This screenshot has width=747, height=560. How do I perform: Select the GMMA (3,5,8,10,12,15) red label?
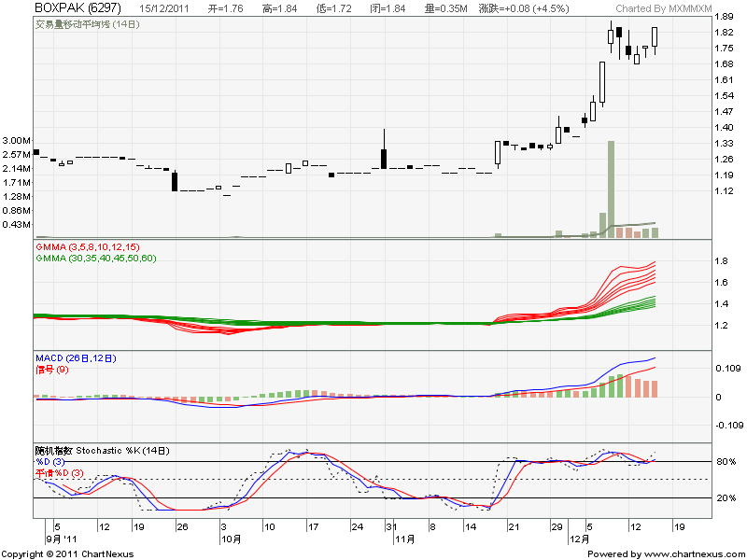[87, 247]
